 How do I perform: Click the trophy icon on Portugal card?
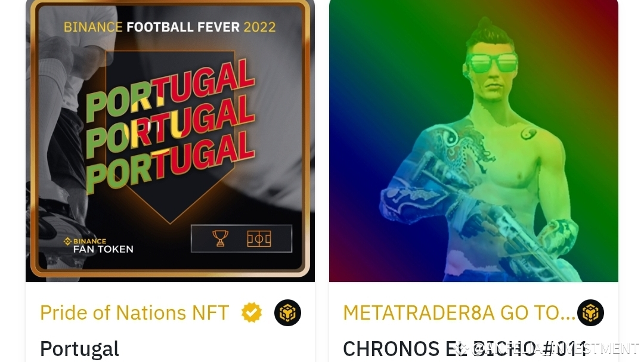click(x=220, y=239)
